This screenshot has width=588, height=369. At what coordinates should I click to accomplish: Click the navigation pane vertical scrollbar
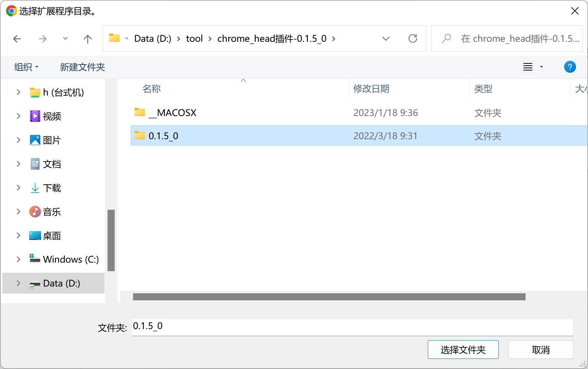pos(111,240)
